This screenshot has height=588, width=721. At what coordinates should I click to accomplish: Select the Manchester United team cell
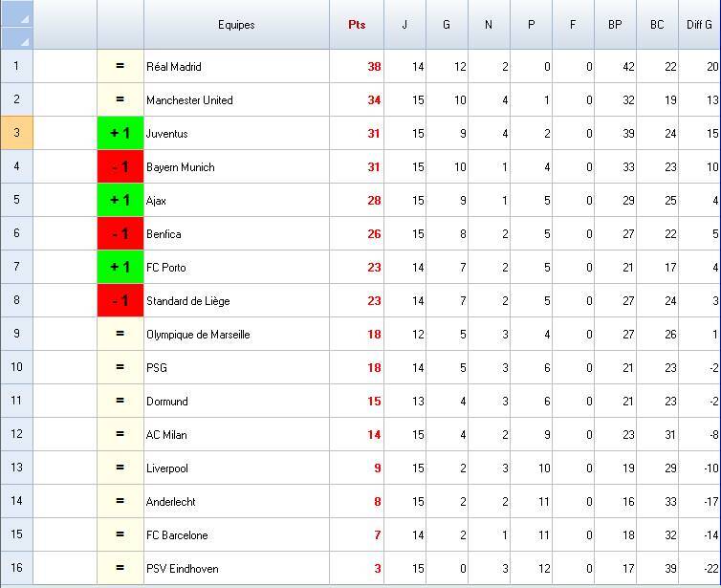coord(189,100)
